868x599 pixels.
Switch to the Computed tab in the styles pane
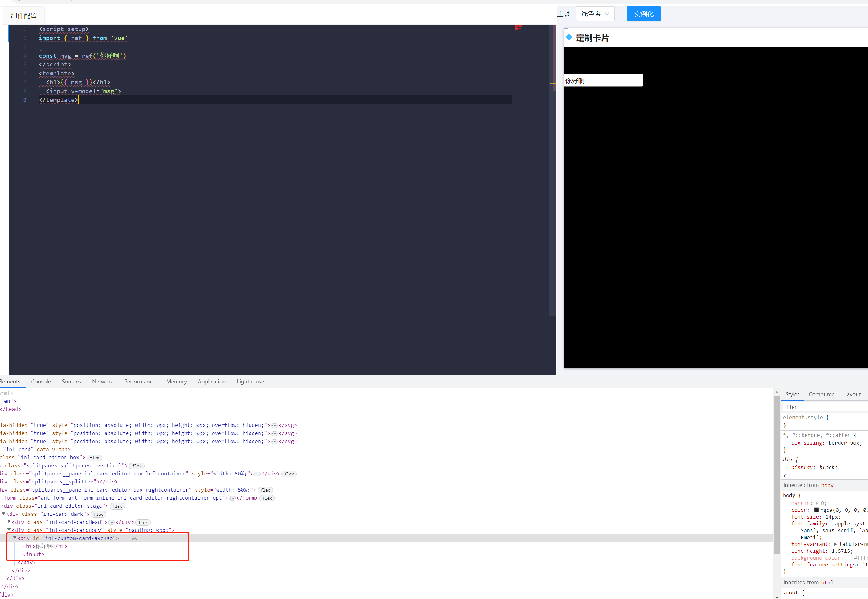tap(821, 394)
